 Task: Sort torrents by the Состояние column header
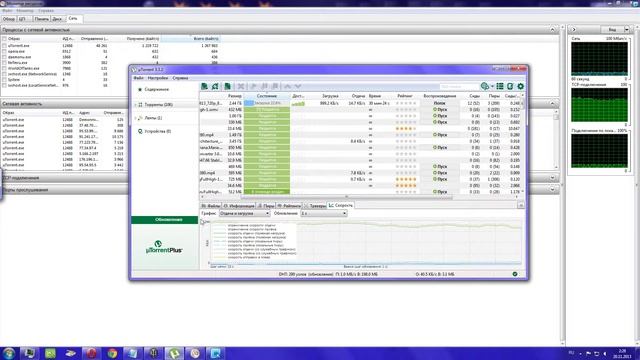(x=267, y=96)
